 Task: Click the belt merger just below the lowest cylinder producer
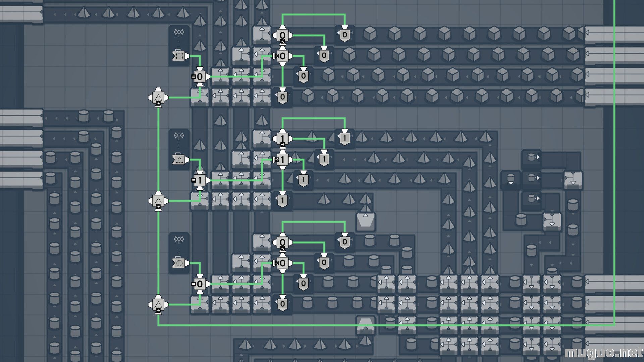click(x=552, y=221)
